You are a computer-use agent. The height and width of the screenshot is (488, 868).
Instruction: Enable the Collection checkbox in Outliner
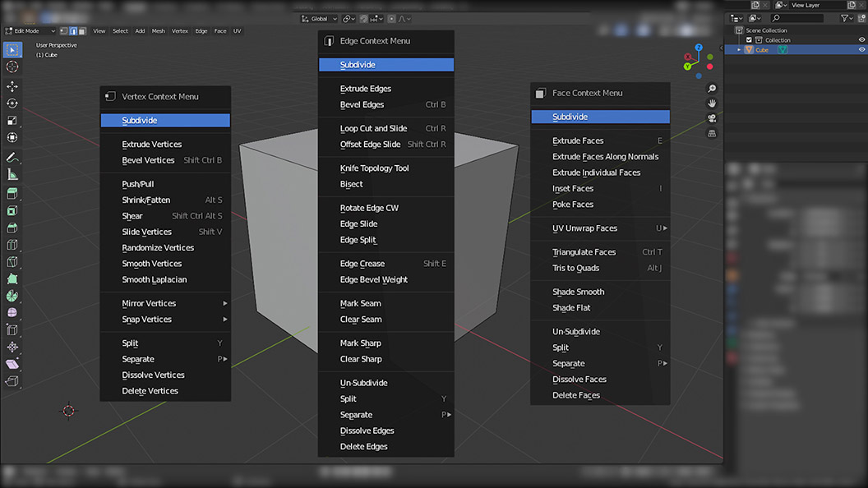tap(749, 39)
